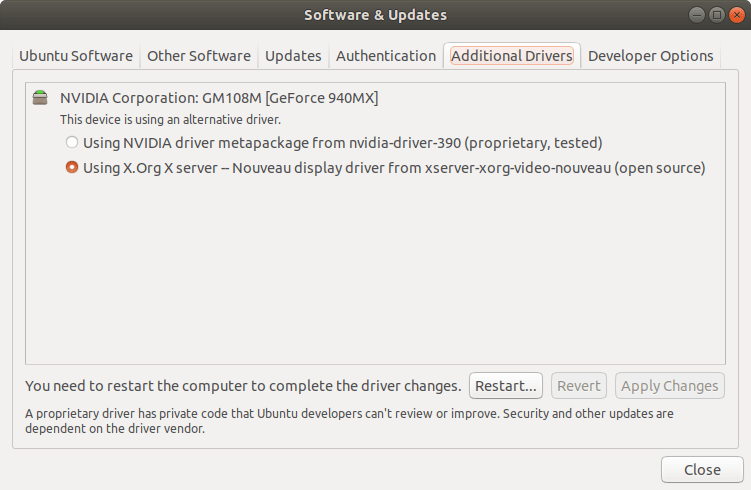Open the Other Software tab

point(199,56)
